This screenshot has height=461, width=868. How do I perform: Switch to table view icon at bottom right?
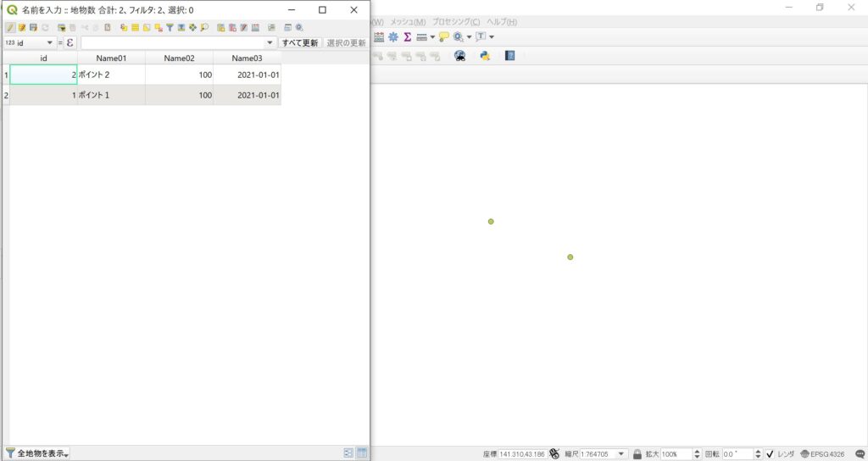point(361,453)
